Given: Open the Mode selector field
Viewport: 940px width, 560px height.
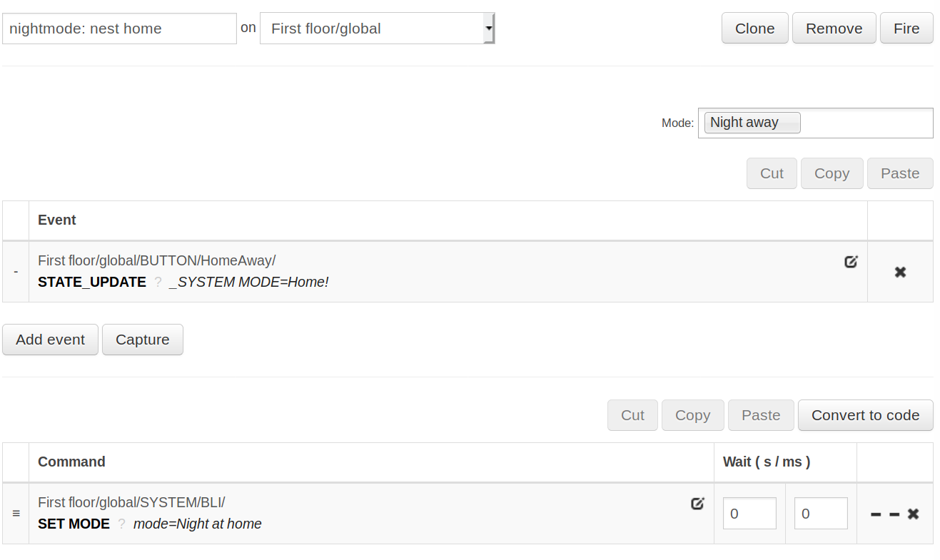Looking at the screenshot, I should [x=865, y=123].
